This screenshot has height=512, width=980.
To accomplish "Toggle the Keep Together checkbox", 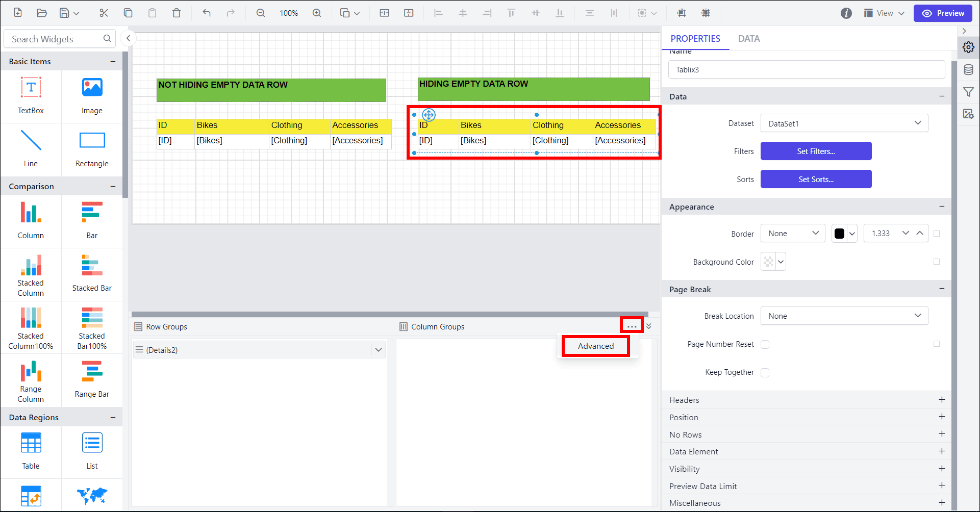I will [x=765, y=373].
